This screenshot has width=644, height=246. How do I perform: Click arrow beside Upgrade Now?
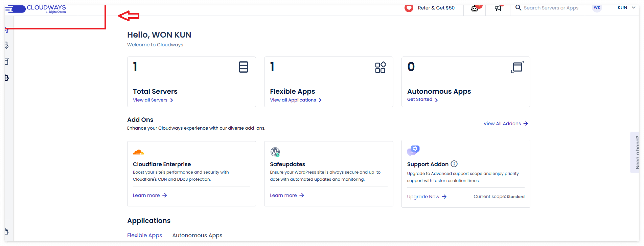(444, 197)
